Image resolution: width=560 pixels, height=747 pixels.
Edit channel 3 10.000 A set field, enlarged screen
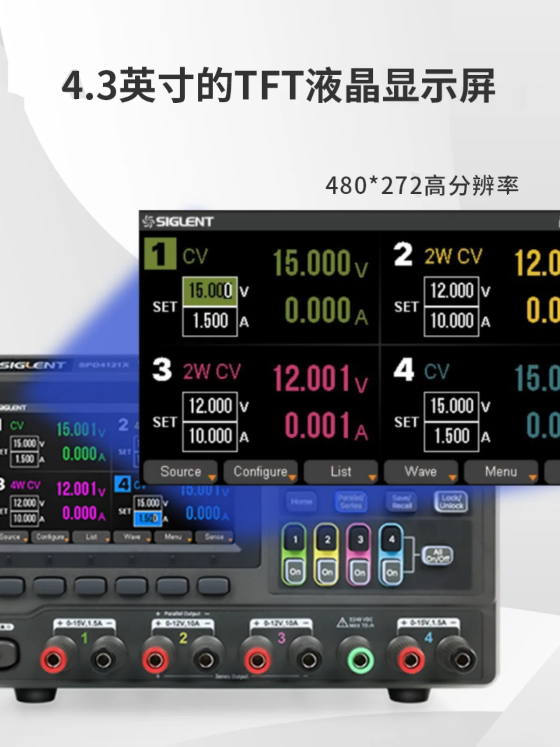pos(210,437)
